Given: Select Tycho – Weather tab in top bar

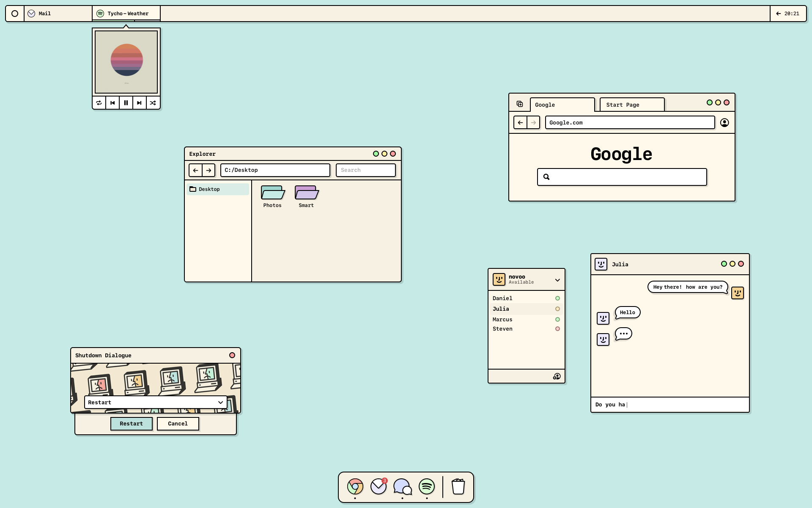Looking at the screenshot, I should click(126, 14).
